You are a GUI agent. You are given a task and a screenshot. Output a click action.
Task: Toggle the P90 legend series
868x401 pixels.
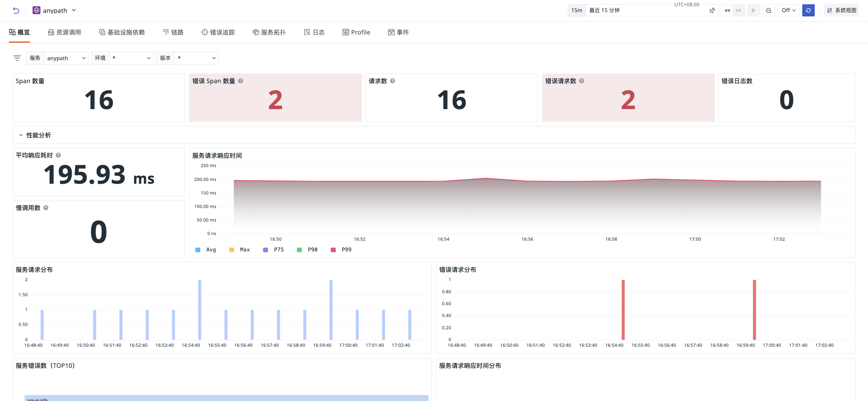pos(307,250)
